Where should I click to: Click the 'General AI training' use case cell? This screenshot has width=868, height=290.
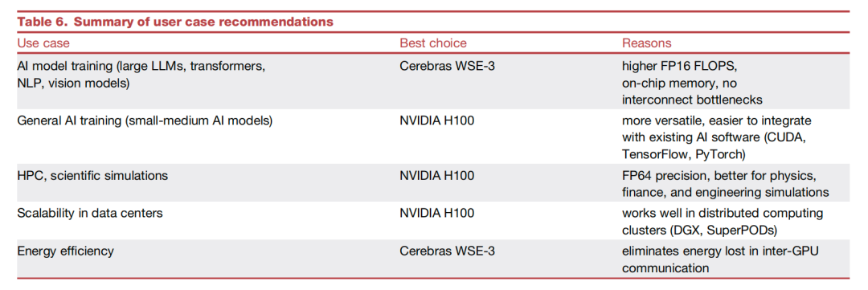click(145, 120)
